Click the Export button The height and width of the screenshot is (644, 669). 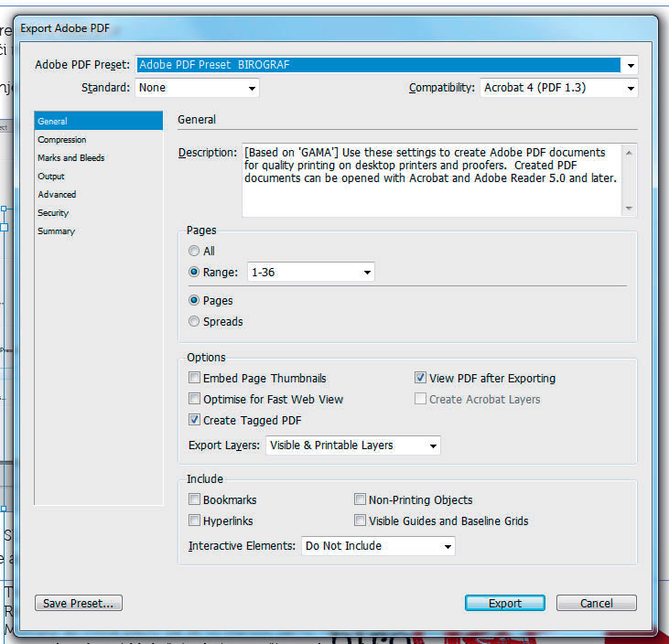504,603
